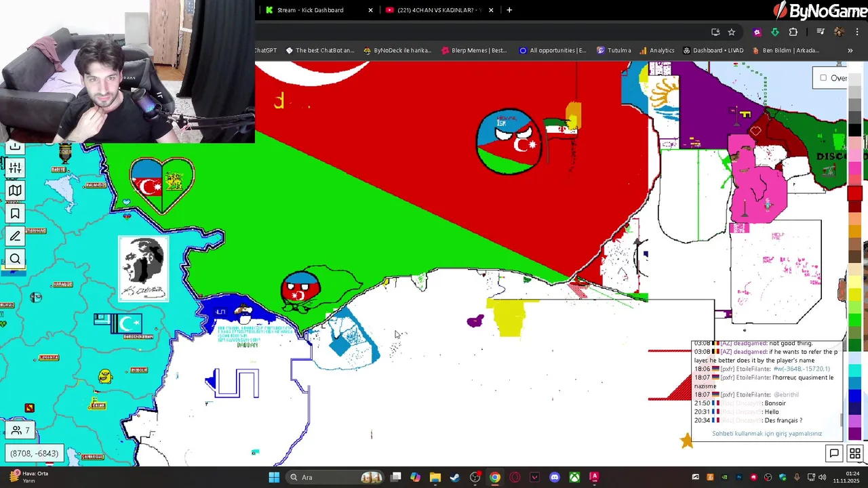This screenshot has width=868, height=488.
Task: Close the 4CHAN VS KADINLAR tab
Action: 491,10
